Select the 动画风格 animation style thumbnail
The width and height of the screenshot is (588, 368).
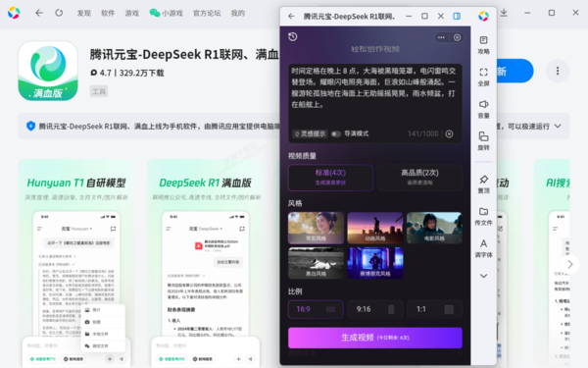(x=375, y=228)
